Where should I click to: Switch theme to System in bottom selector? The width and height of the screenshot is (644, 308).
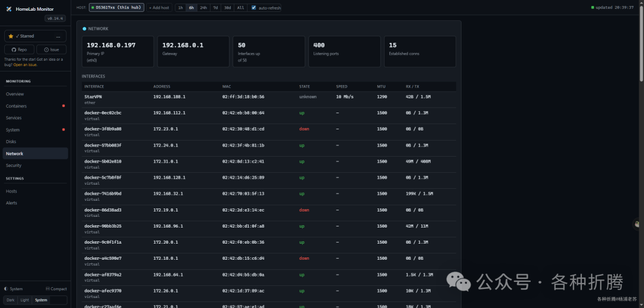pos(41,300)
